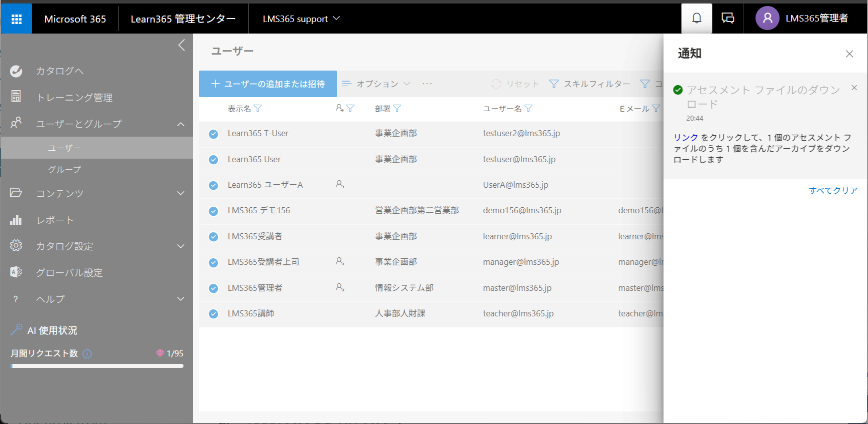Click the name LMS365講師
Viewport: 868px width, 424px height.
(251, 313)
